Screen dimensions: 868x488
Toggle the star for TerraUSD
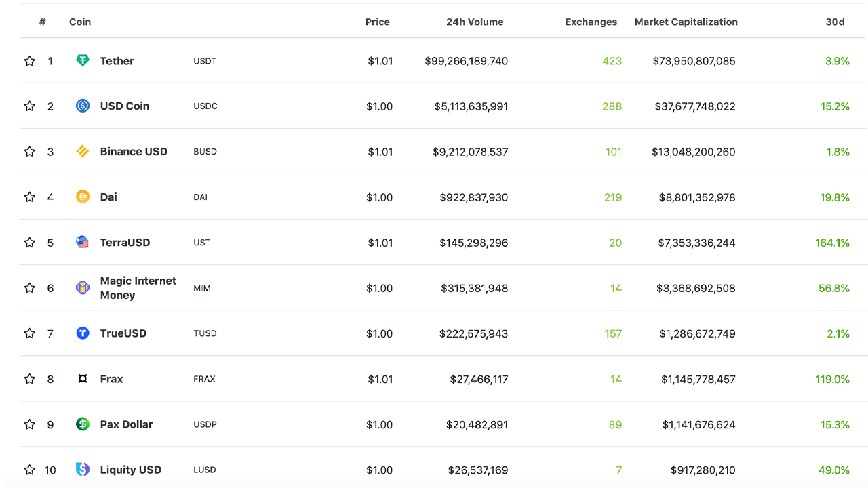[x=29, y=243]
